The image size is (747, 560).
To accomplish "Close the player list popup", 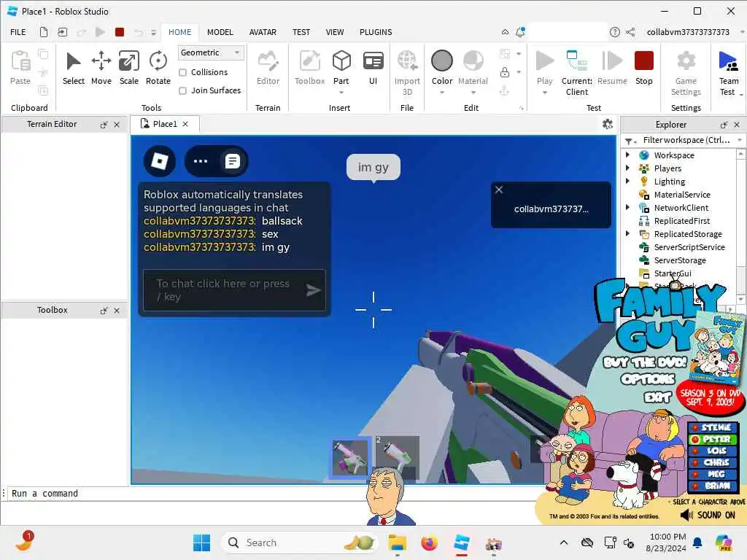I will (499, 190).
